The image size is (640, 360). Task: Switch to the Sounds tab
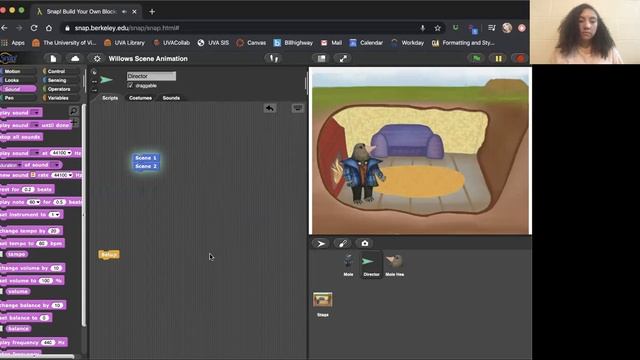tap(171, 98)
